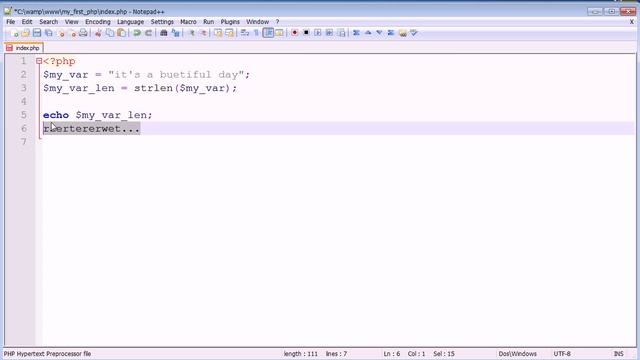Cut selection with the scissors icon
The image size is (640, 360).
click(x=98, y=33)
